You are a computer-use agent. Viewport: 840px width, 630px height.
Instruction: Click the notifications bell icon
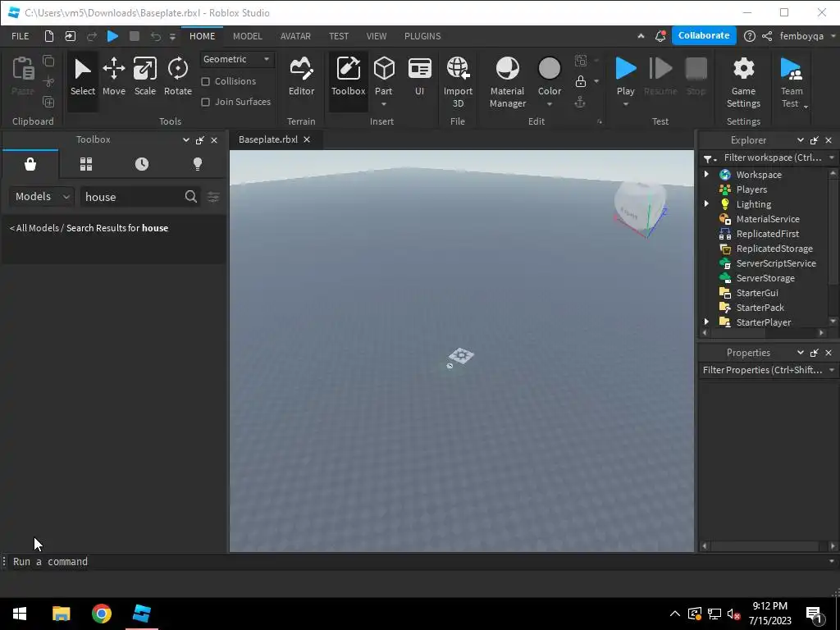click(660, 36)
